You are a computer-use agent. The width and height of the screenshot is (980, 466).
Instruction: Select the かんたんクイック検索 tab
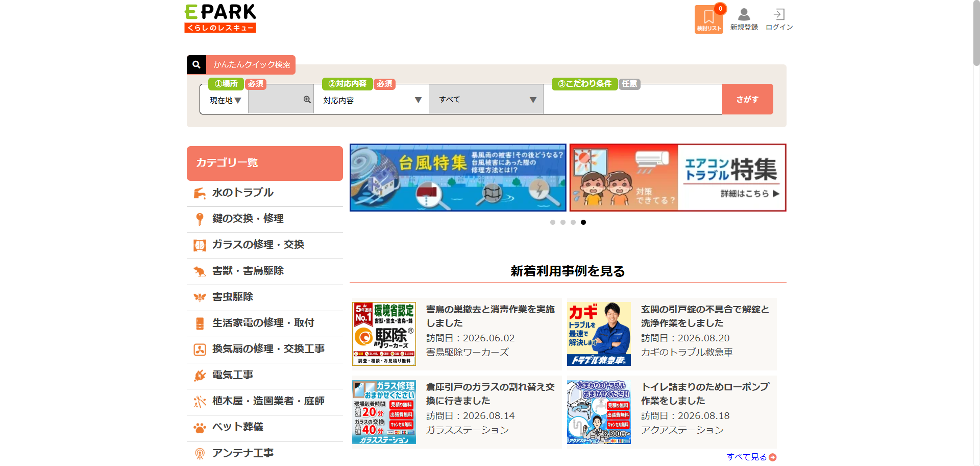(x=251, y=65)
